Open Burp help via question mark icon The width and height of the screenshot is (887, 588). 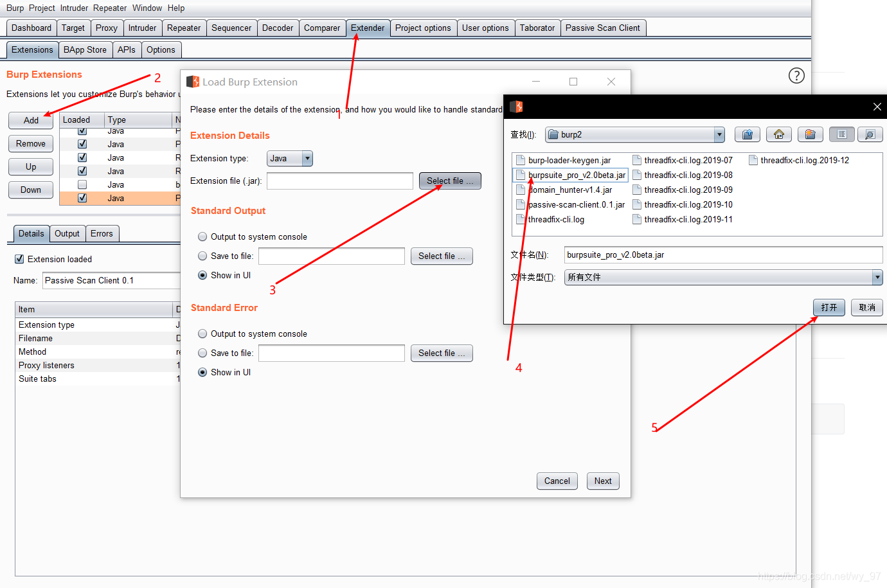point(796,75)
